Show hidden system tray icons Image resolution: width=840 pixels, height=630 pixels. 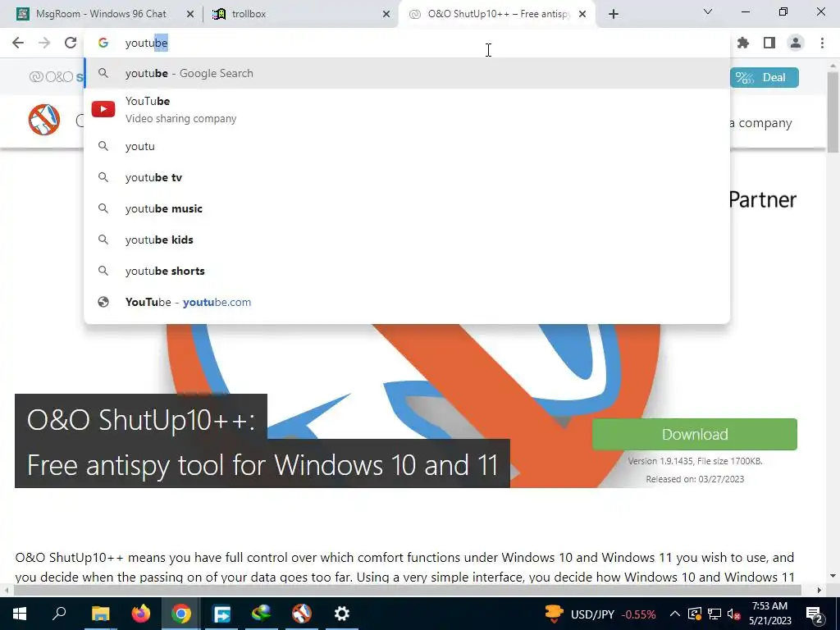point(675,614)
